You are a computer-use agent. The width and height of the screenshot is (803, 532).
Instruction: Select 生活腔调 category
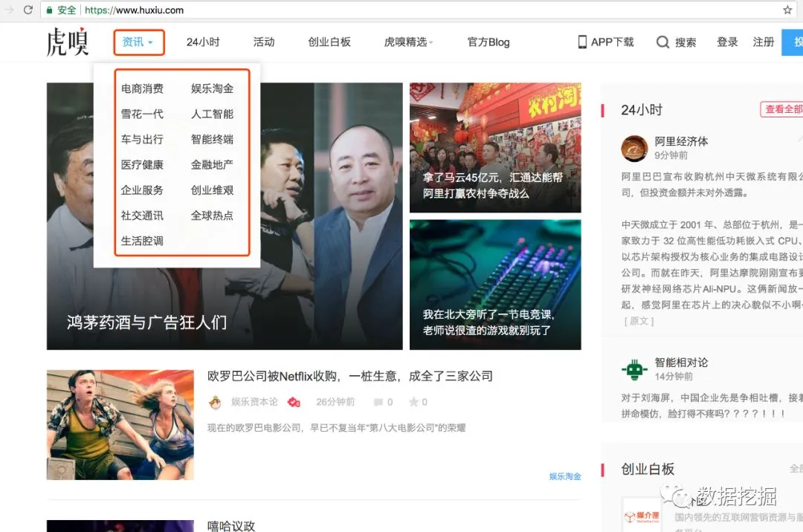[142, 241]
